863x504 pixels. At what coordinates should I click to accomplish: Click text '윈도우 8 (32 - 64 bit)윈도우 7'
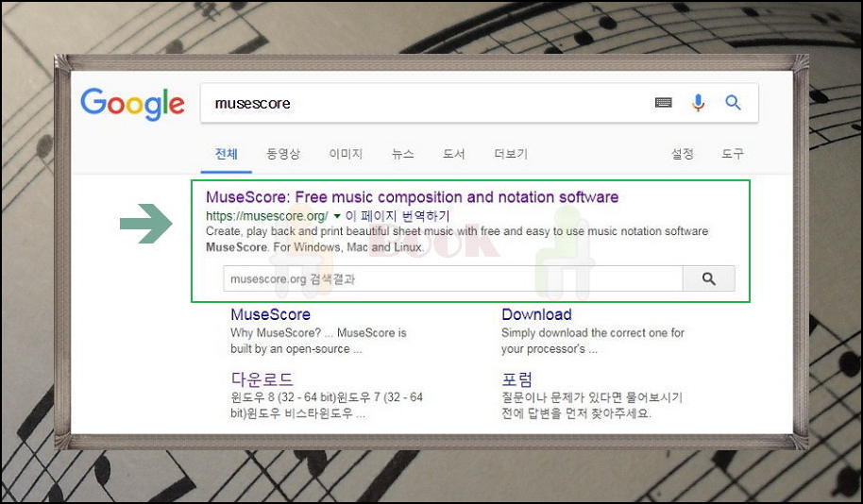coord(327,397)
